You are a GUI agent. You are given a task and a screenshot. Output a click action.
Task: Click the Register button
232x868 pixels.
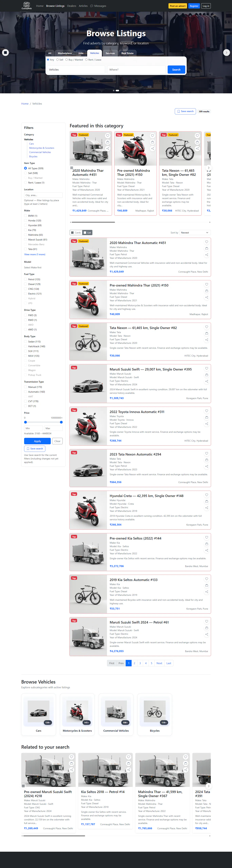[194, 6]
